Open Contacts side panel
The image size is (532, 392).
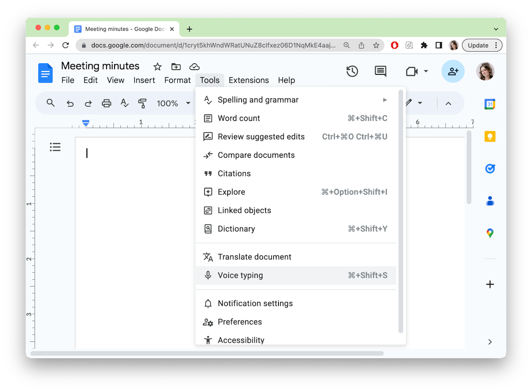[x=490, y=201]
